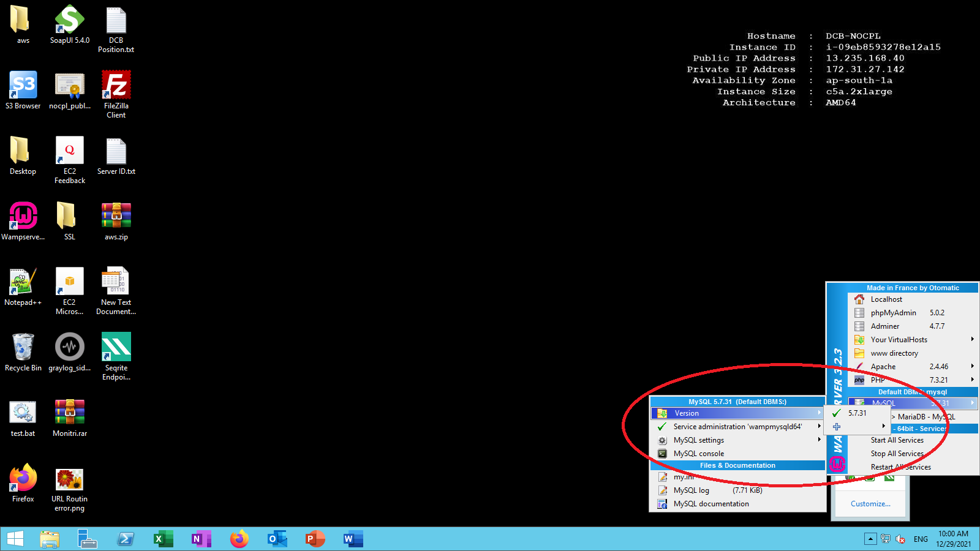Open the www directory entry

pos(913,353)
